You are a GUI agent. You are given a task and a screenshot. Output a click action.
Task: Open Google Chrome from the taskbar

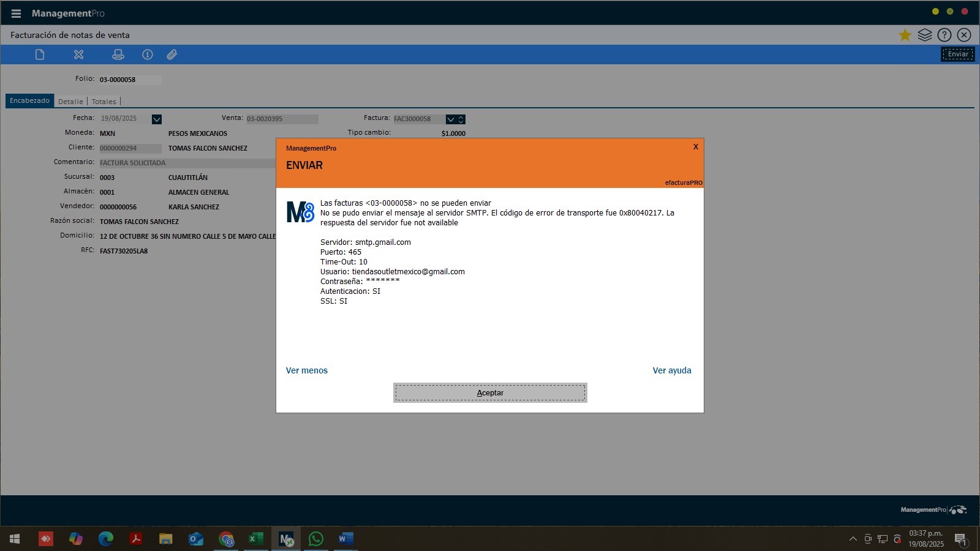226,539
